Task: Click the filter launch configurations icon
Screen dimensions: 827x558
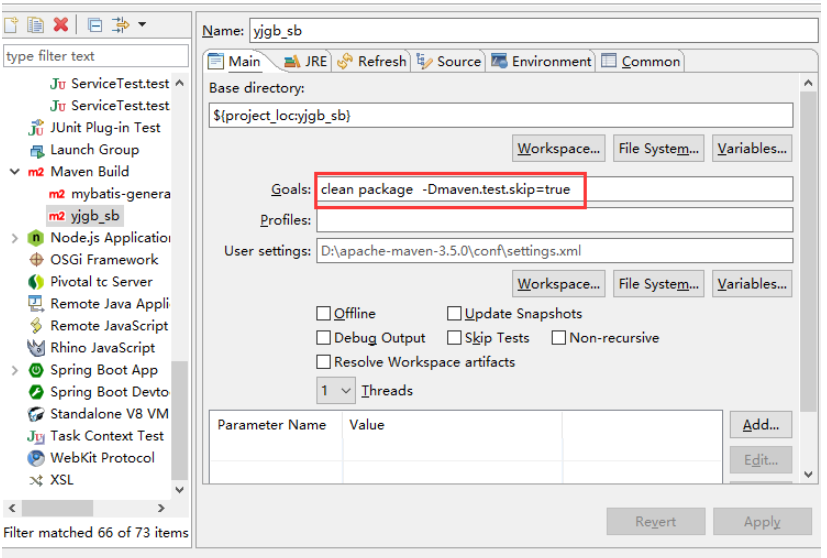Action: tap(120, 24)
